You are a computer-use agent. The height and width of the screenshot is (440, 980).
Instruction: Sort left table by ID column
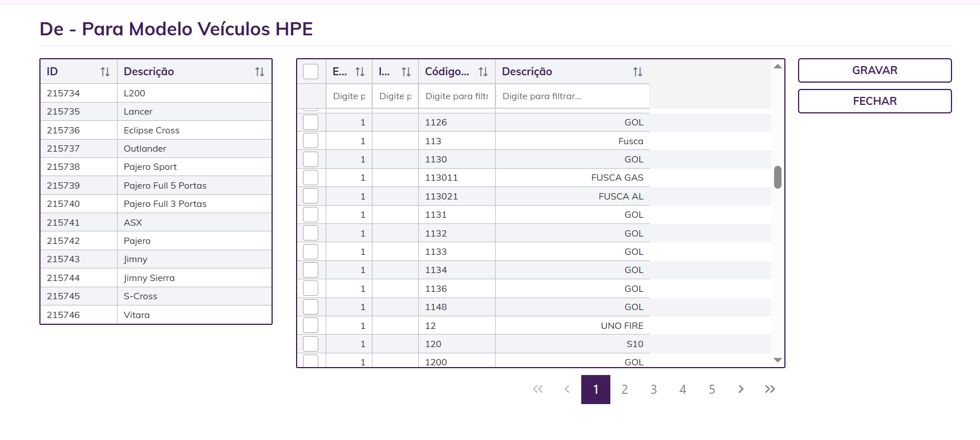tap(105, 72)
